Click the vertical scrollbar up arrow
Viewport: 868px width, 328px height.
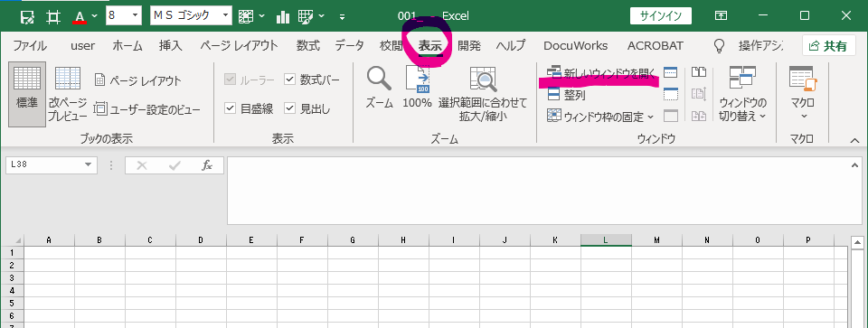857,242
